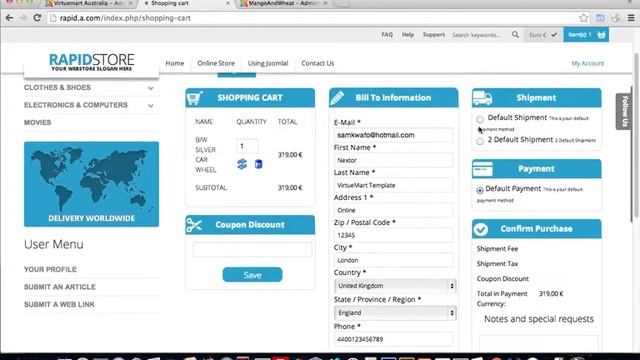Viewport: 640px width, 360px height.
Task: Open Using Joomla! menu item
Action: click(x=268, y=63)
